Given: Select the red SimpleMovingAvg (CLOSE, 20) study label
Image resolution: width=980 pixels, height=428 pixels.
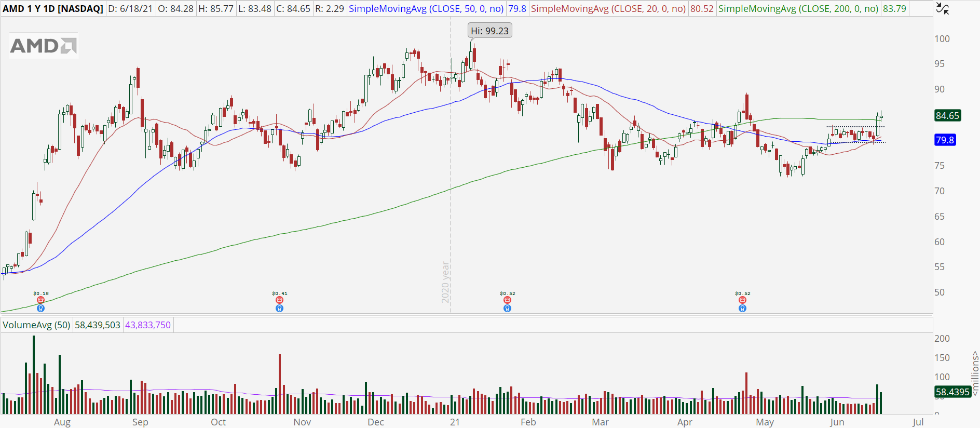Looking at the screenshot, I should 608,9.
